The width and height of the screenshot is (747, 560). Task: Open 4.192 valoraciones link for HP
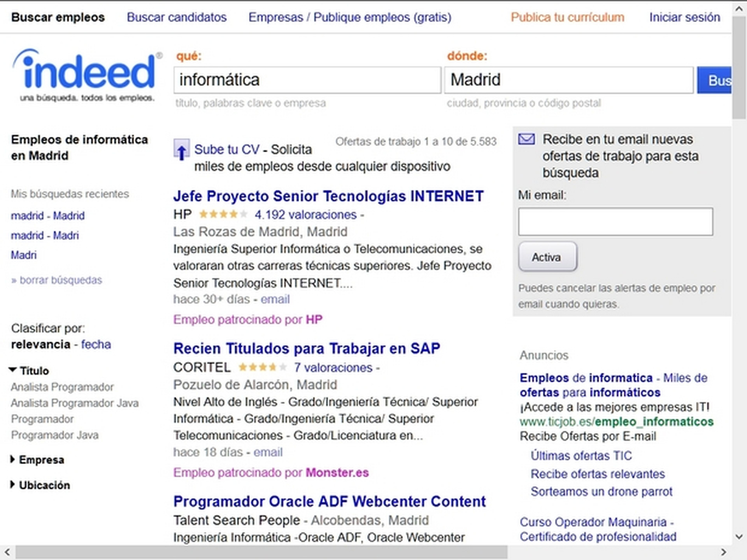pyautogui.click(x=306, y=215)
